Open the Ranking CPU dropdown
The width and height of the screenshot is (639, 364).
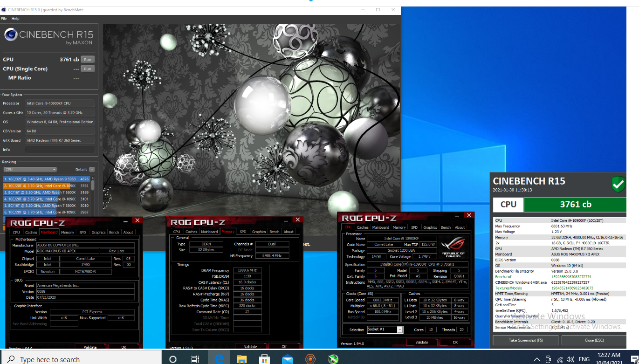(x=30, y=170)
